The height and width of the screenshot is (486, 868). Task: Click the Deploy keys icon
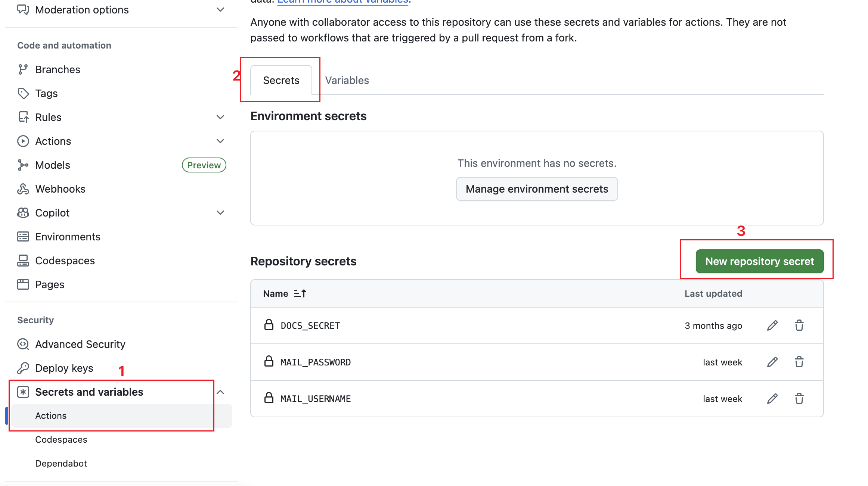[x=23, y=368]
